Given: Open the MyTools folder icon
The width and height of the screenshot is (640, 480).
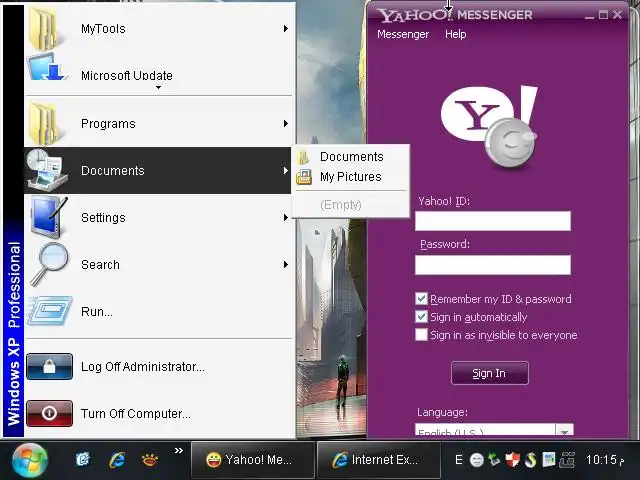Looking at the screenshot, I should coord(44,29).
